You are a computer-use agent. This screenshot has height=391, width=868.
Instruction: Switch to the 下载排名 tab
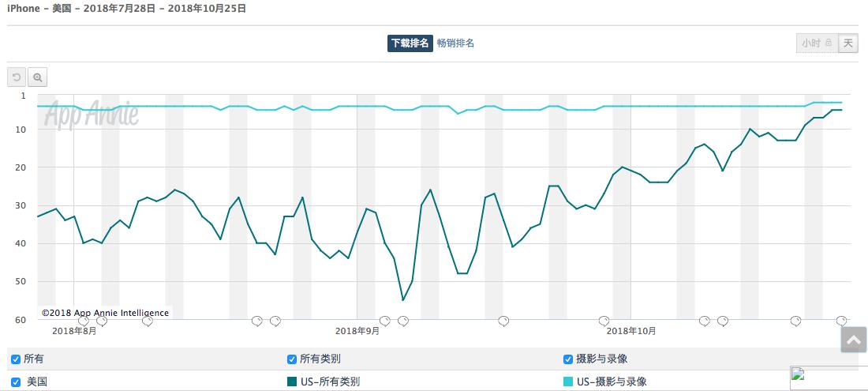pyautogui.click(x=410, y=43)
